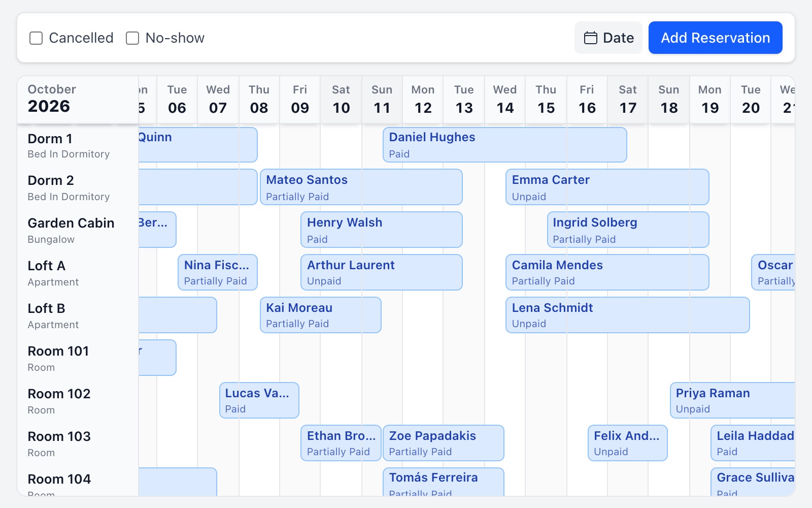The height and width of the screenshot is (508, 812).
Task: Click the Wed 14 date header
Action: tap(505, 100)
